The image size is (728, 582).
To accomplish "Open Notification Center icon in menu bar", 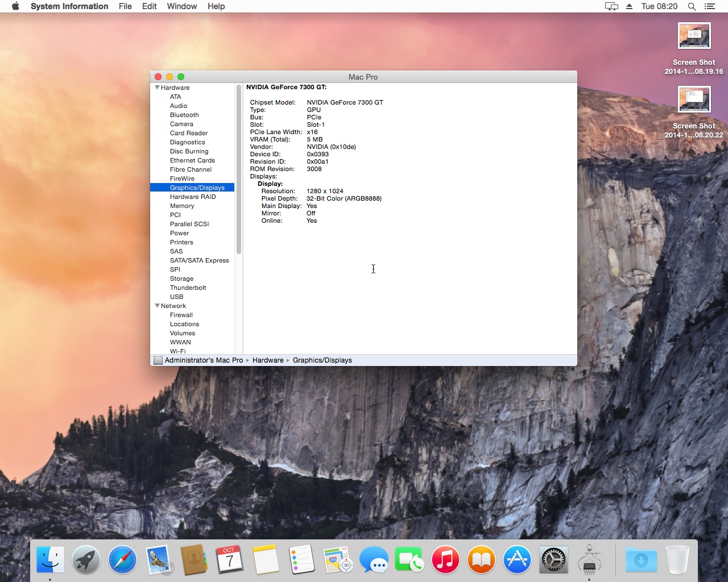I will click(710, 6).
